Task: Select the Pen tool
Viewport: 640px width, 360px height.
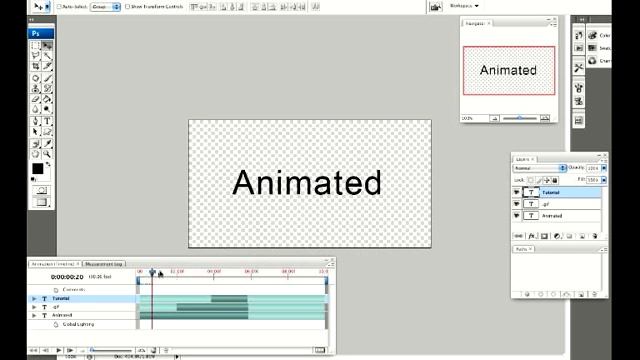Action: [x=36, y=121]
